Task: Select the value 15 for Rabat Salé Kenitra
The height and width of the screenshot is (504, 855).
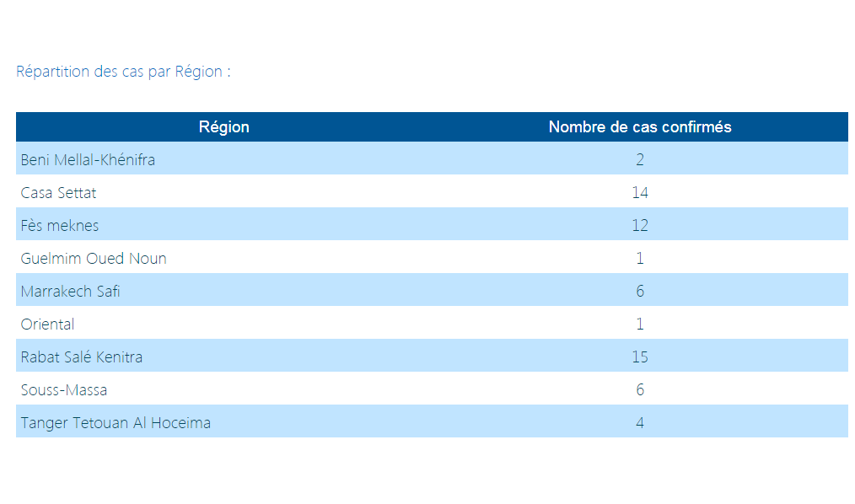Action: click(639, 357)
